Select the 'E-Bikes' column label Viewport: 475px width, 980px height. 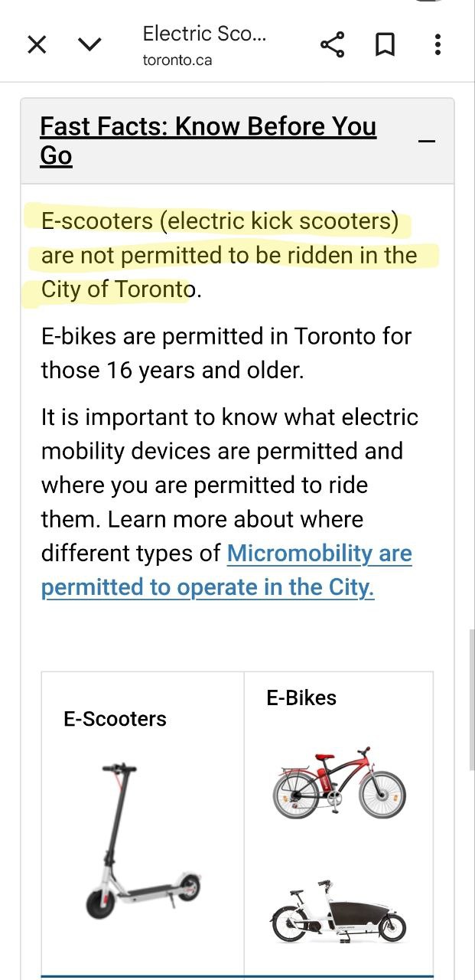[301, 697]
